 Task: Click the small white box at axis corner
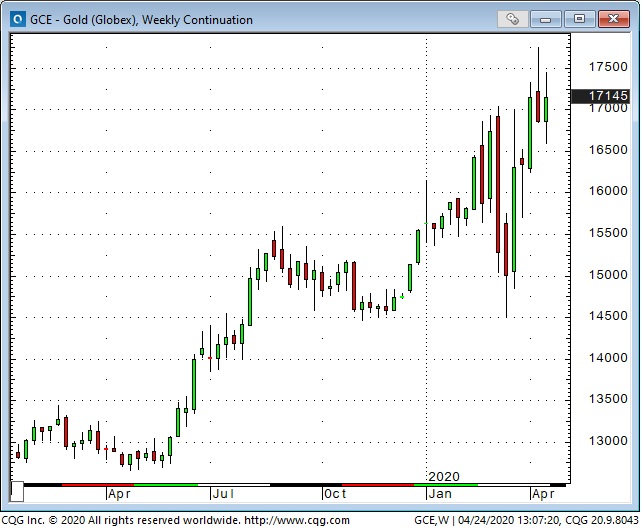[x=17, y=491]
